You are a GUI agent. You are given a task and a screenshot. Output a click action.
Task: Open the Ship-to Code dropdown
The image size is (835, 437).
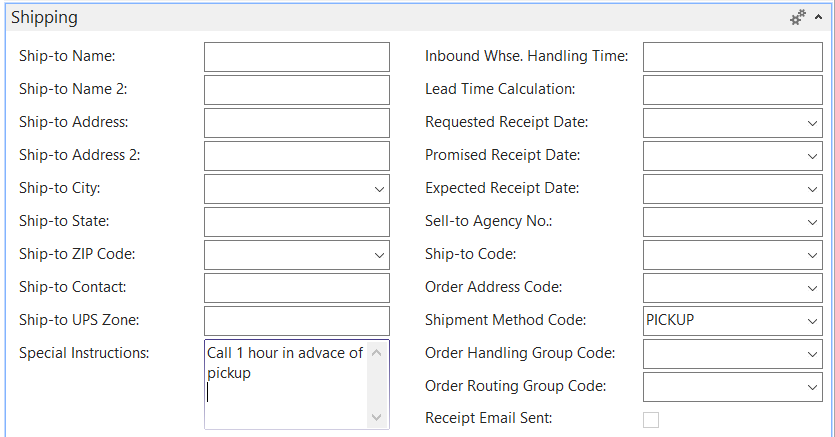pos(812,255)
